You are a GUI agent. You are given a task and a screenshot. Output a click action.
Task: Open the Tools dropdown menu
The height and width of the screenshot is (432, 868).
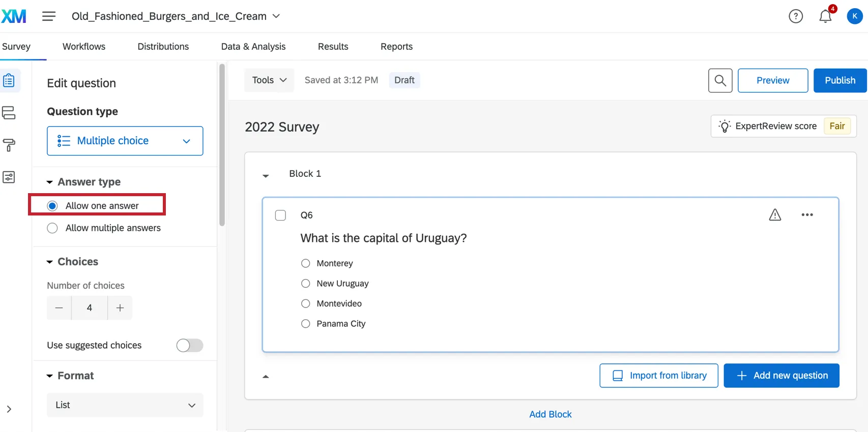(x=269, y=80)
